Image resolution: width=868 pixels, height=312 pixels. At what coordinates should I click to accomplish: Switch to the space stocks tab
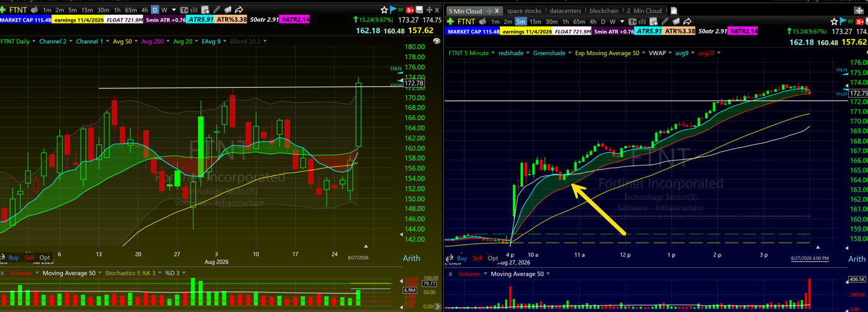(x=524, y=11)
